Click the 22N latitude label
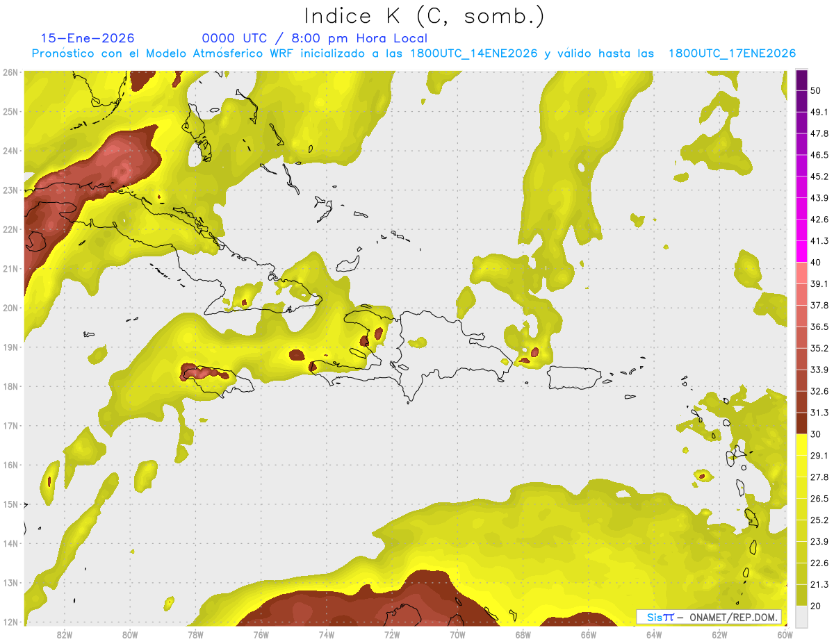This screenshot has width=834, height=644. pyautogui.click(x=10, y=229)
